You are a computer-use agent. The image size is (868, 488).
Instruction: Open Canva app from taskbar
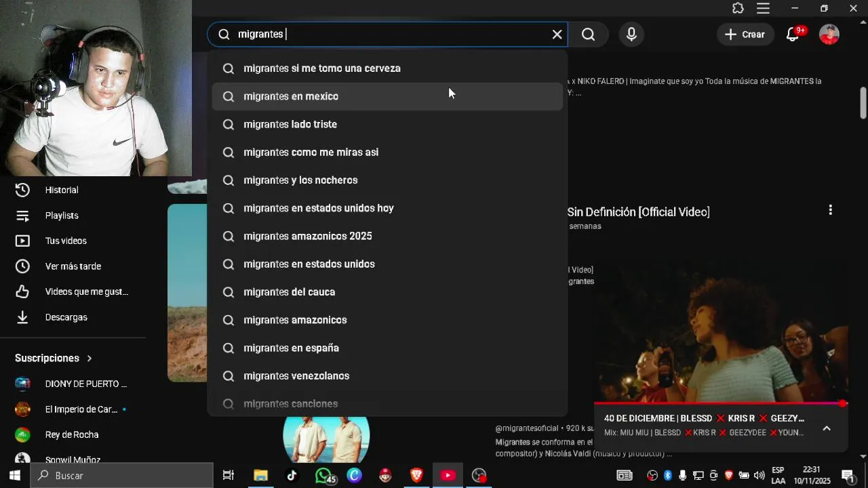[354, 475]
